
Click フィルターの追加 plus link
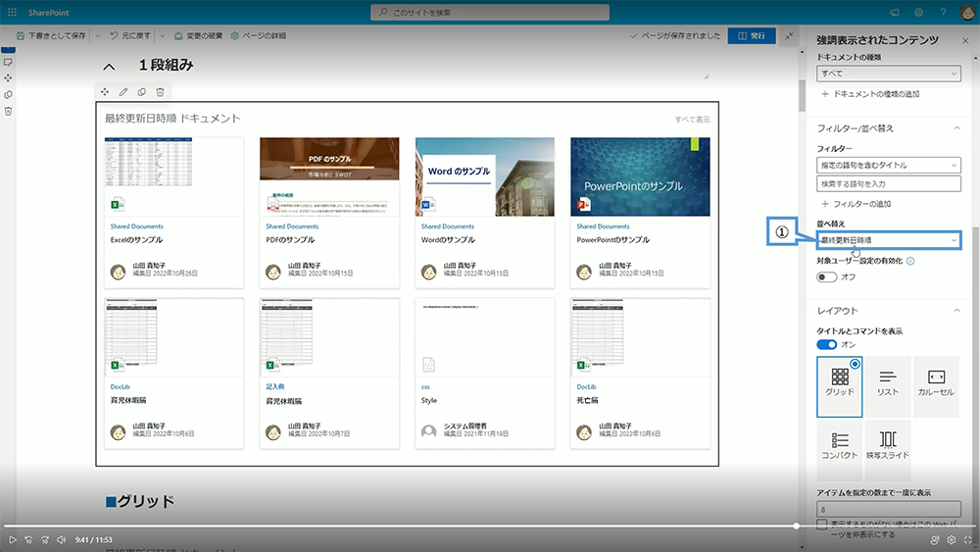857,204
